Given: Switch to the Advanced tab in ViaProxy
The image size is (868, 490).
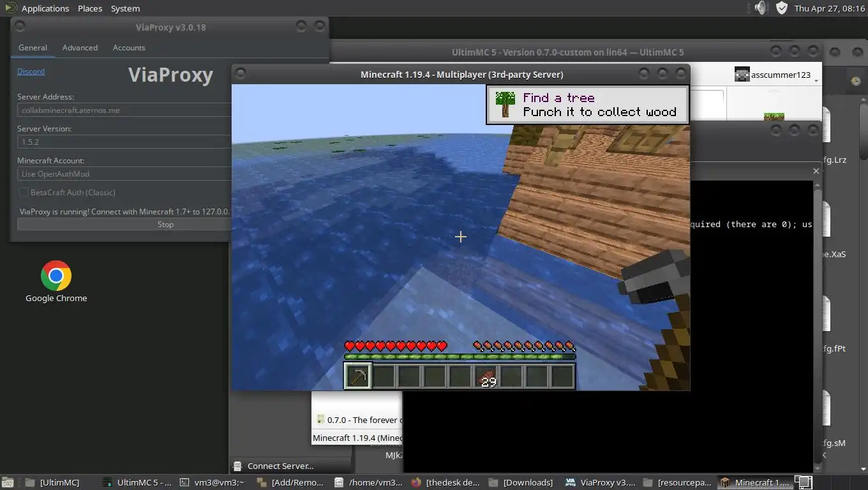Looking at the screenshot, I should [x=80, y=48].
